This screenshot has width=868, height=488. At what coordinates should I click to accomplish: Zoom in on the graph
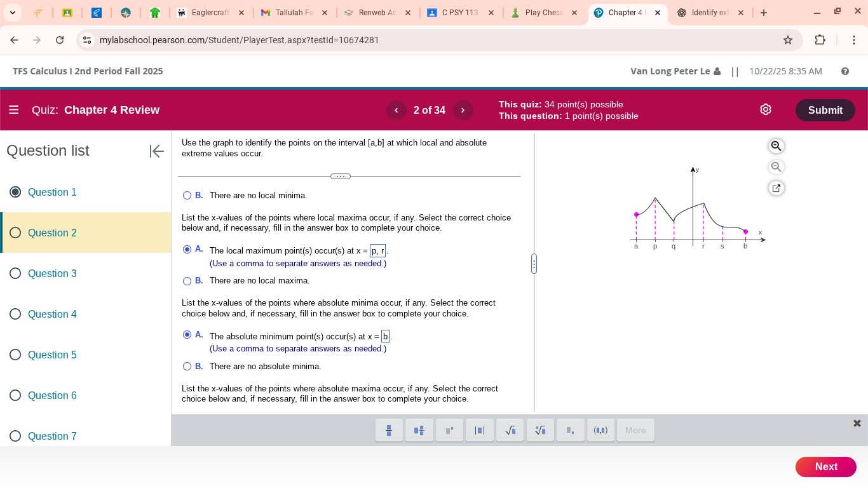pos(776,146)
